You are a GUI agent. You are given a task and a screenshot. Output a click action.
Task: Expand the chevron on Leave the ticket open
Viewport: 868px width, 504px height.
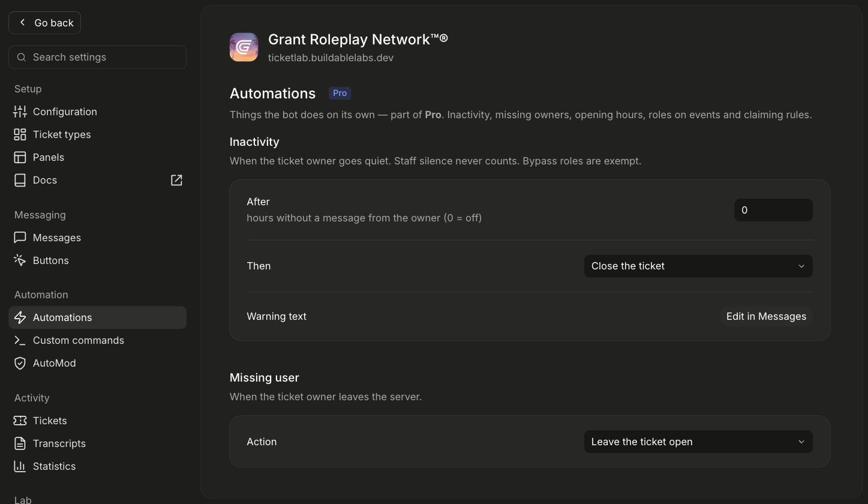pos(801,442)
